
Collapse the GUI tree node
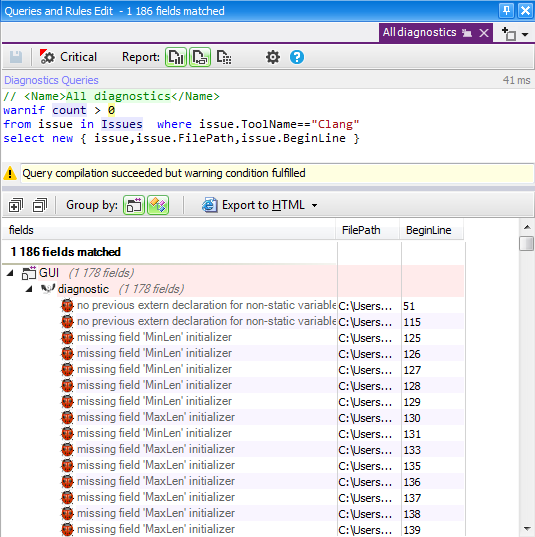pyautogui.click(x=10, y=273)
